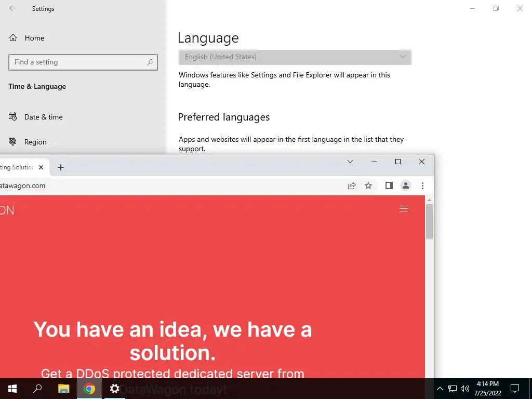Click the search magnifier in Find a setting
The height and width of the screenshot is (399, 532).
pos(150,62)
